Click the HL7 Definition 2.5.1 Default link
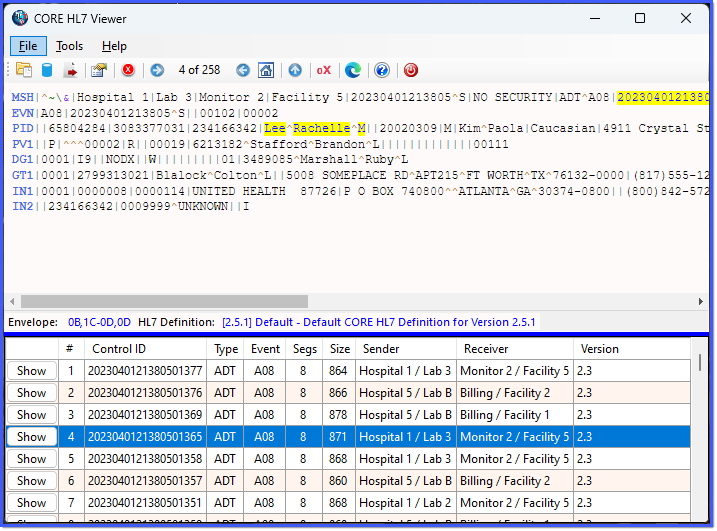This screenshot has height=531, width=717. tap(379, 322)
